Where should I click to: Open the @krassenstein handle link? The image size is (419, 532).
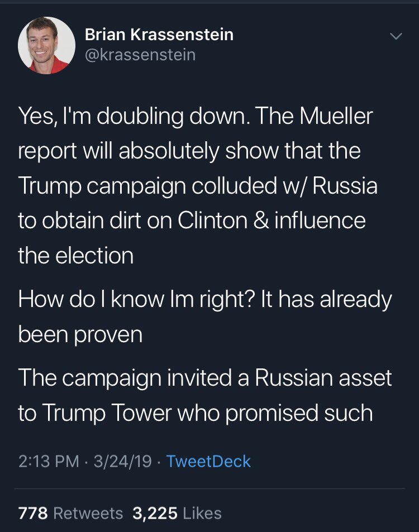click(x=140, y=55)
